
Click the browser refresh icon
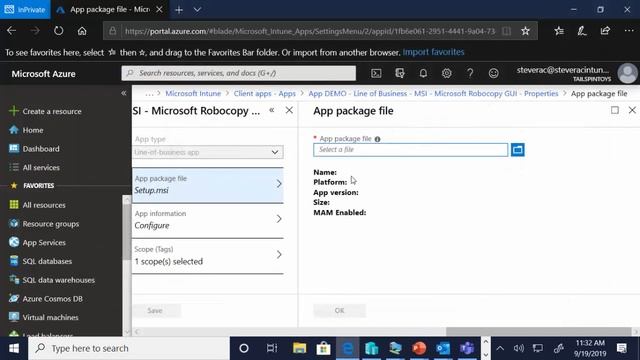click(59, 31)
